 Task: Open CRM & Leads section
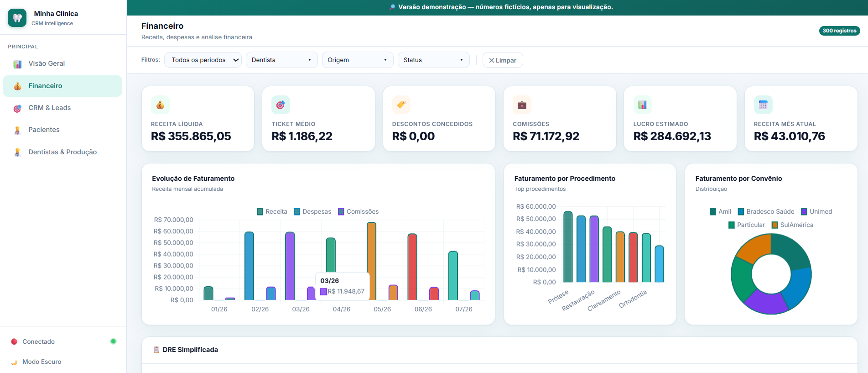coord(62,108)
